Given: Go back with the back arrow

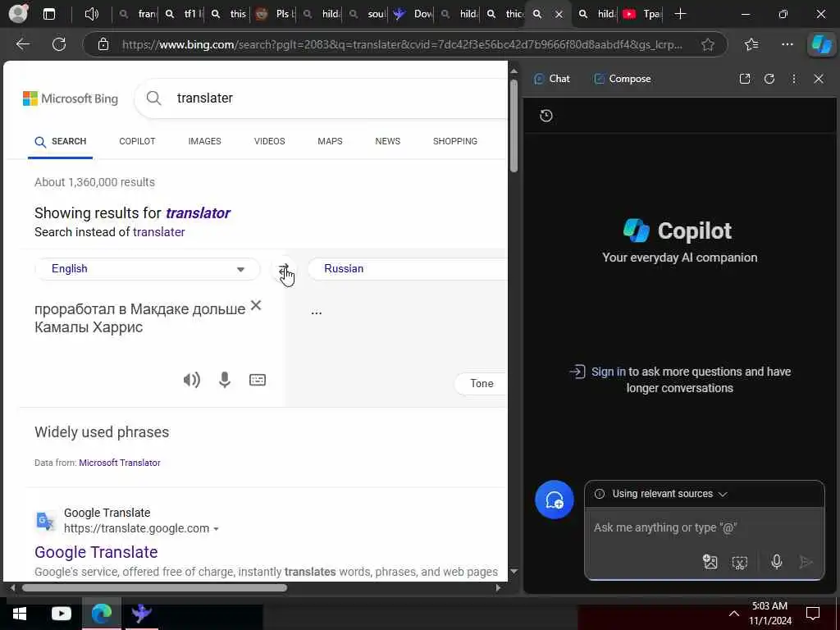Looking at the screenshot, I should click(23, 44).
